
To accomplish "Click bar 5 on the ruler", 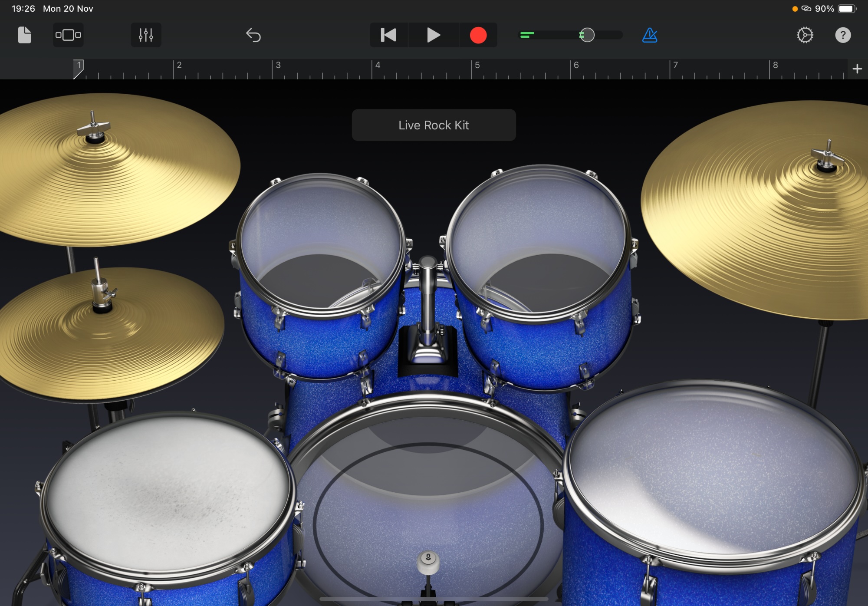I will click(477, 65).
